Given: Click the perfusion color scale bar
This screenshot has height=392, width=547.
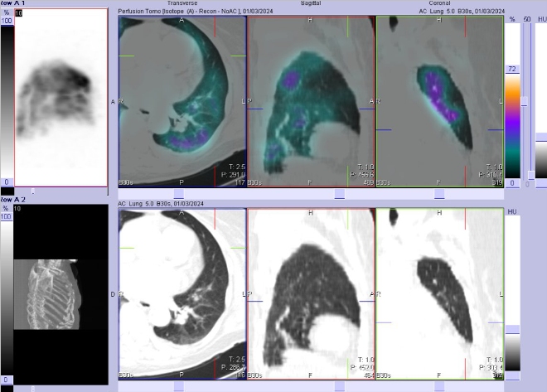Looking at the screenshot, I should 512,124.
